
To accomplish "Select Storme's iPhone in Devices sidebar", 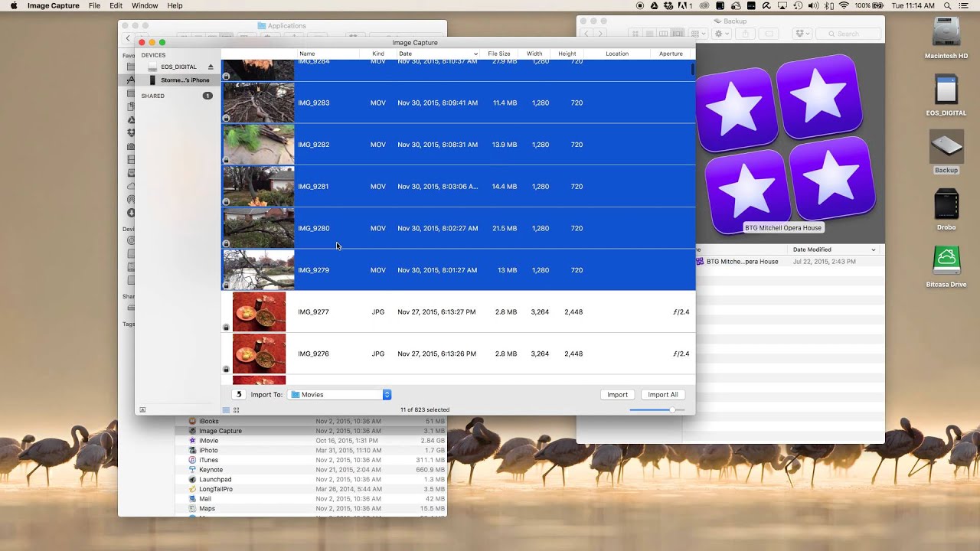I will coord(178,80).
